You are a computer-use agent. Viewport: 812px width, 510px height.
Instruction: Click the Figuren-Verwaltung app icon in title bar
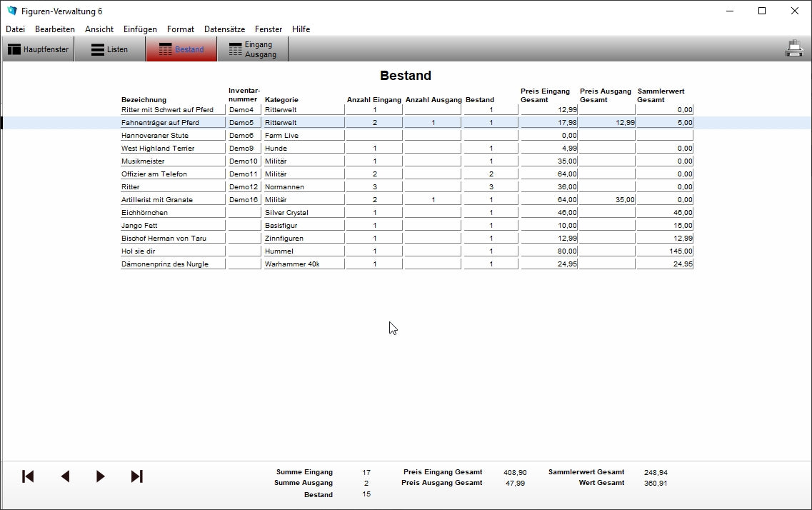(11, 11)
